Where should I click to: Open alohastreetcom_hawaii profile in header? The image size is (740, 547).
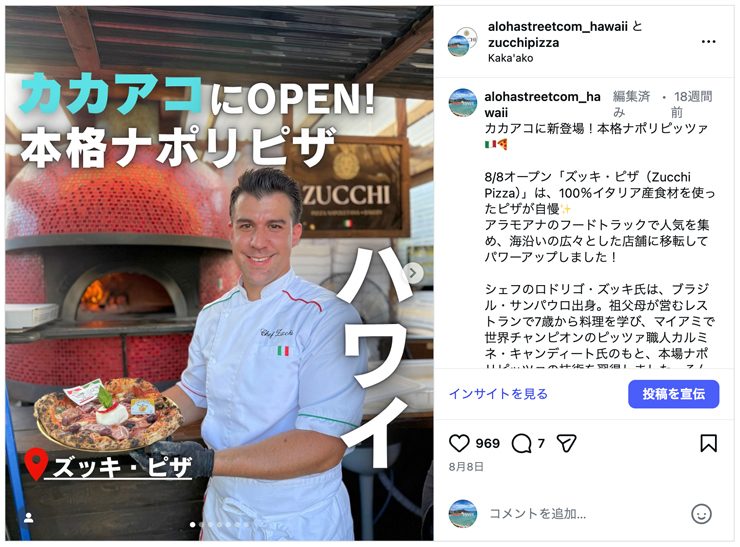557,26
